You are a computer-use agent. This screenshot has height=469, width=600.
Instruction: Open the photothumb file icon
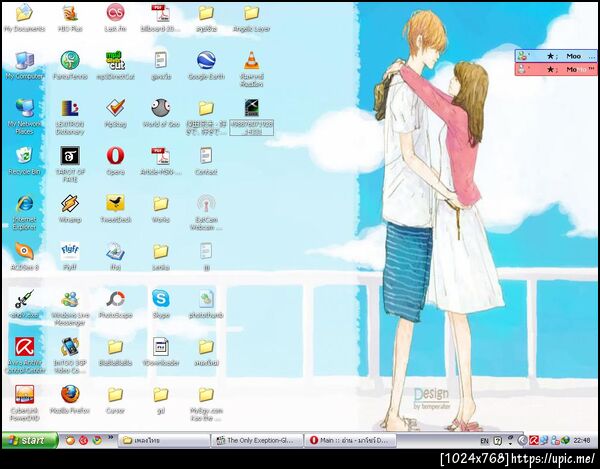point(206,304)
